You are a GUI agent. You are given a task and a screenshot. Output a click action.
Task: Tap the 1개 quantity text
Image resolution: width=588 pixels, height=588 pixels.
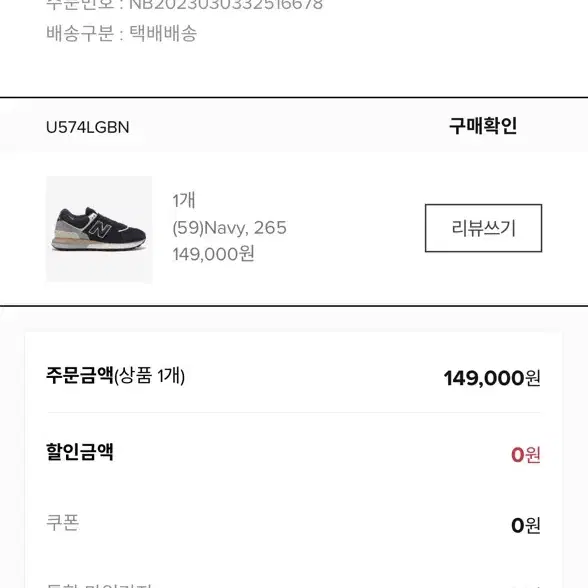(184, 200)
